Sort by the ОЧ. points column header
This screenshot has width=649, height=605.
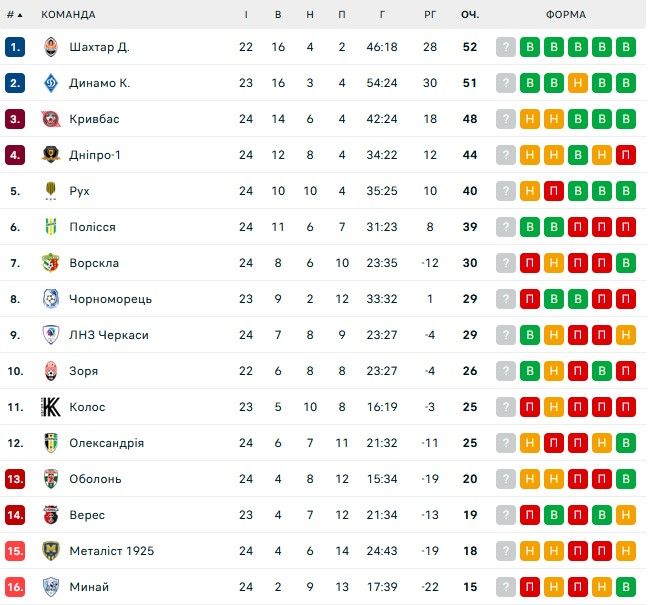[470, 15]
